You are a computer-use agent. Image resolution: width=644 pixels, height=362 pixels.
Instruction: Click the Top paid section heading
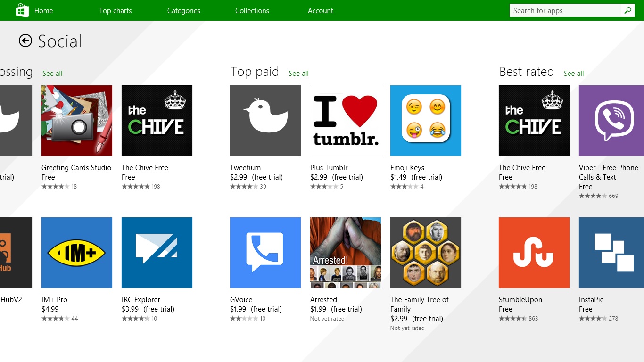point(255,72)
